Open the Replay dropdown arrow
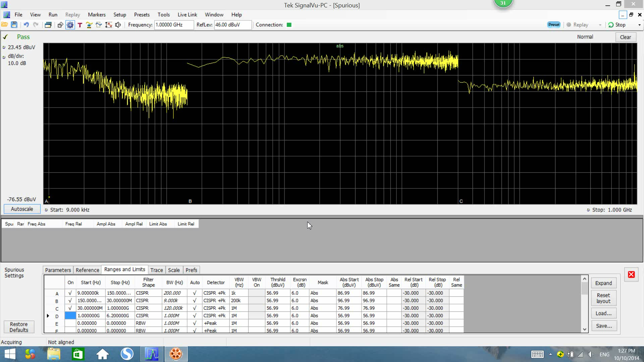 coord(600,25)
